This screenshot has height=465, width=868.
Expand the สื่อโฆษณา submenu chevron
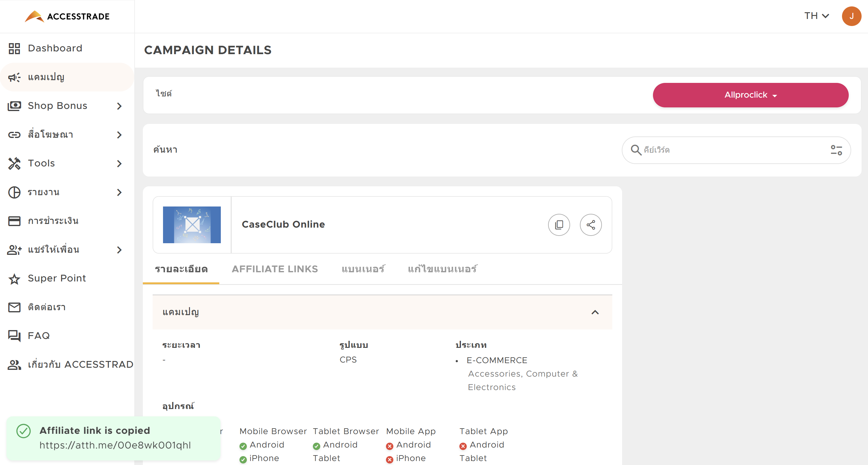(x=119, y=135)
